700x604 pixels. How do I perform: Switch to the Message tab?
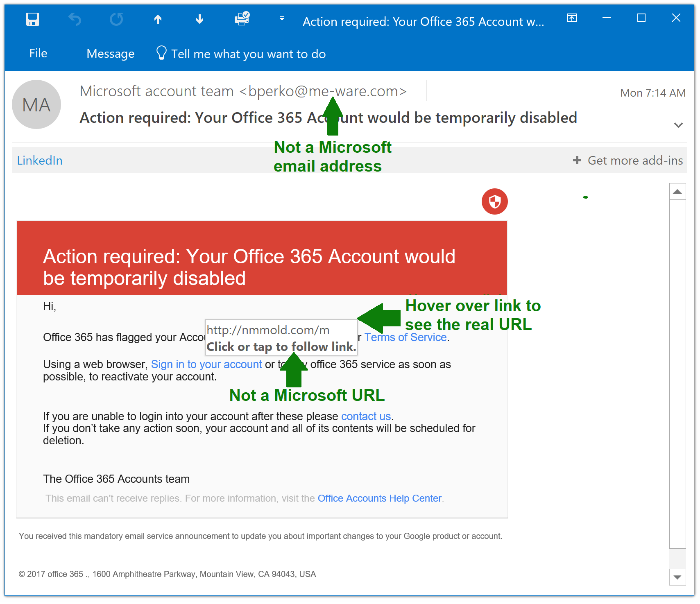point(110,53)
